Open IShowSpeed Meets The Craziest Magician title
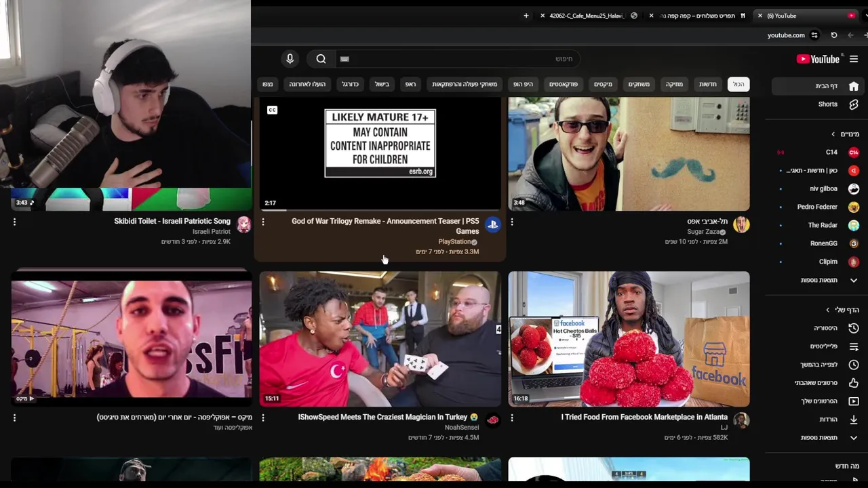The image size is (868, 488). [x=388, y=417]
